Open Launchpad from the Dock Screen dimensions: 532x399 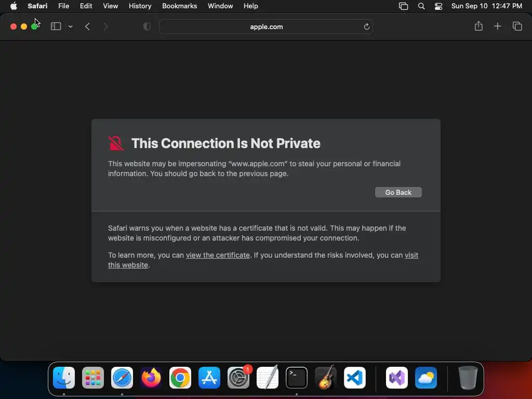click(93, 378)
